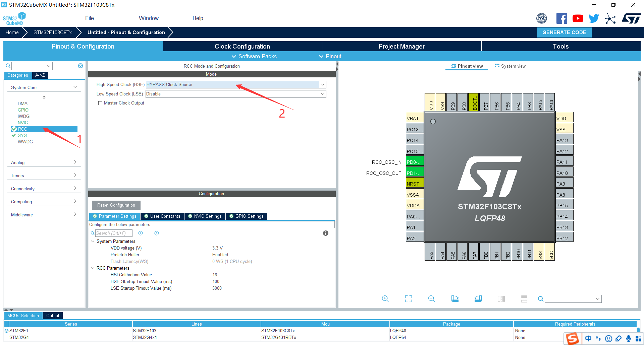Click the GENERATE CODE button
Screen dimensions: 644x345
564,32
